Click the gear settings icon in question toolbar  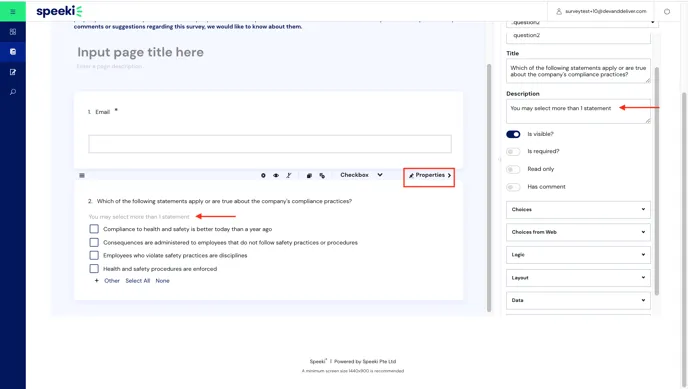tap(263, 175)
